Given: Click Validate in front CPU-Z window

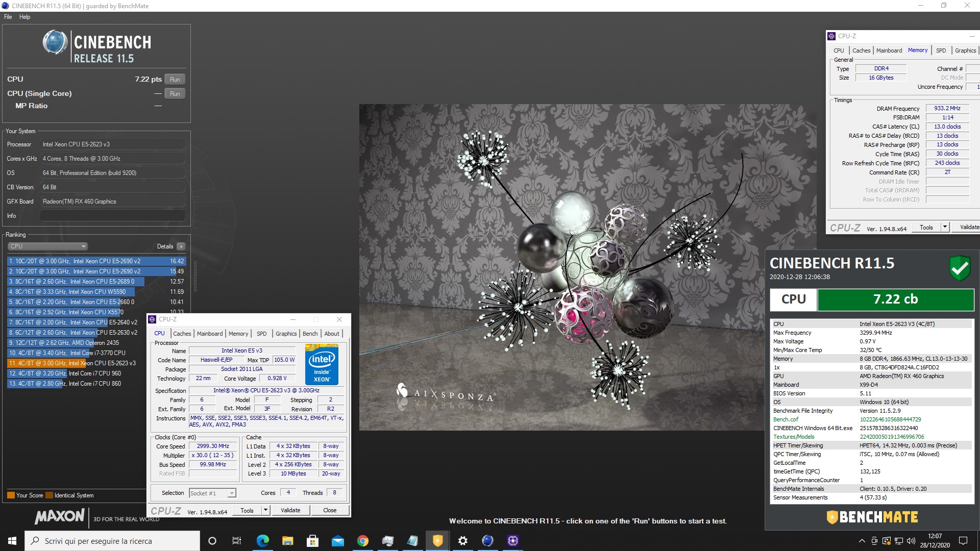Looking at the screenshot, I should coord(290,511).
